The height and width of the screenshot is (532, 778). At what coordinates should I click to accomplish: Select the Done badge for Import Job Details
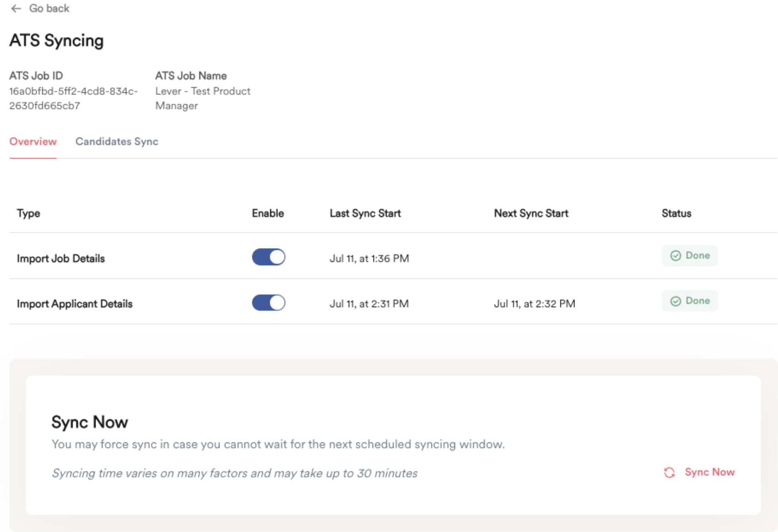[x=690, y=255]
